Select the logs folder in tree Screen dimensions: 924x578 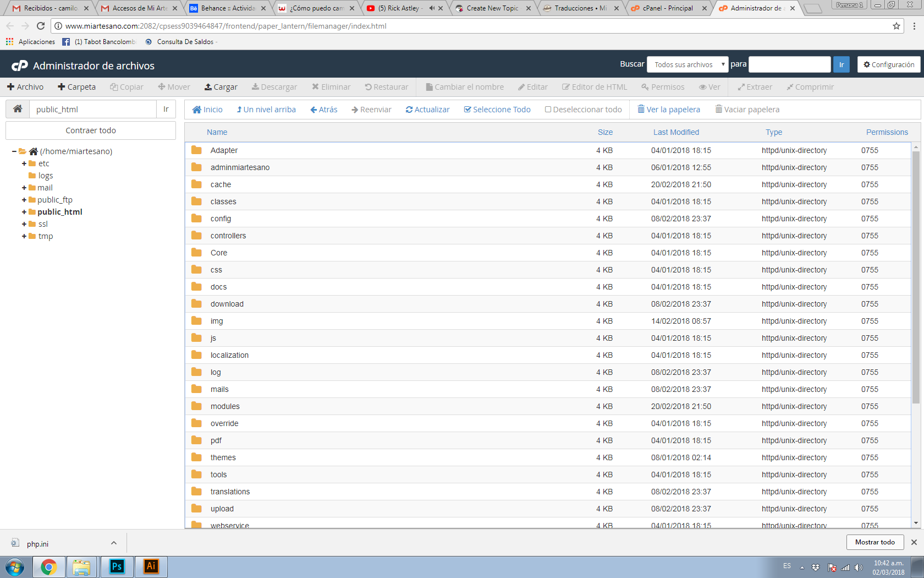(x=46, y=176)
